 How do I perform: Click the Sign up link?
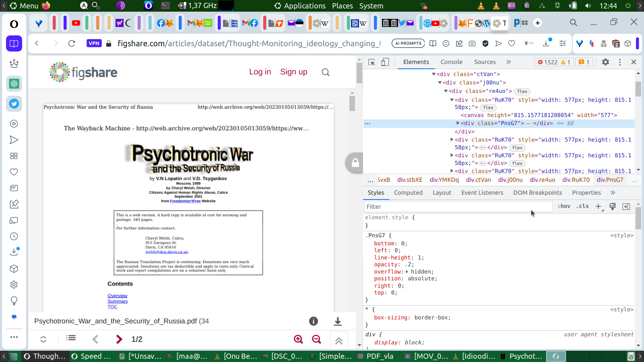click(293, 72)
